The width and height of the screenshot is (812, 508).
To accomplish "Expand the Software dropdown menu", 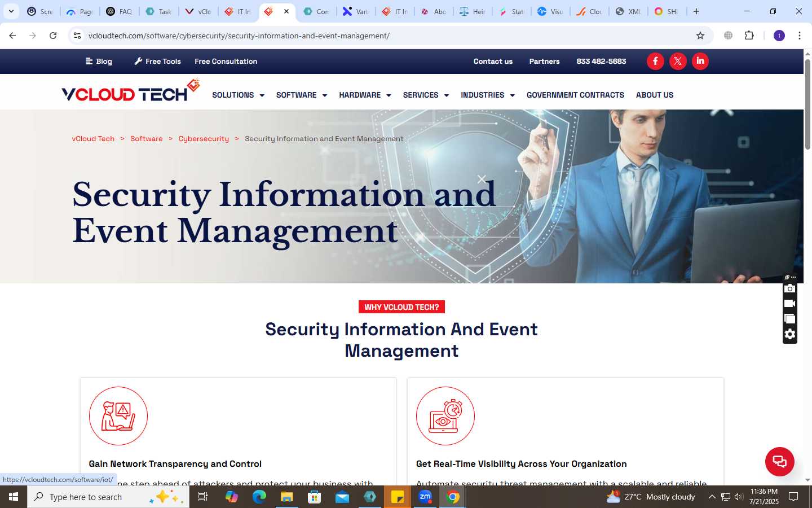I will pos(302,95).
